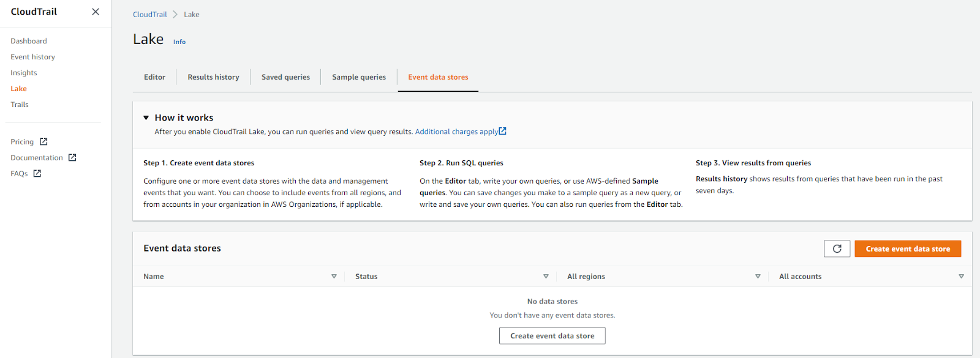Click the CloudTrail sidebar title

pos(34,12)
